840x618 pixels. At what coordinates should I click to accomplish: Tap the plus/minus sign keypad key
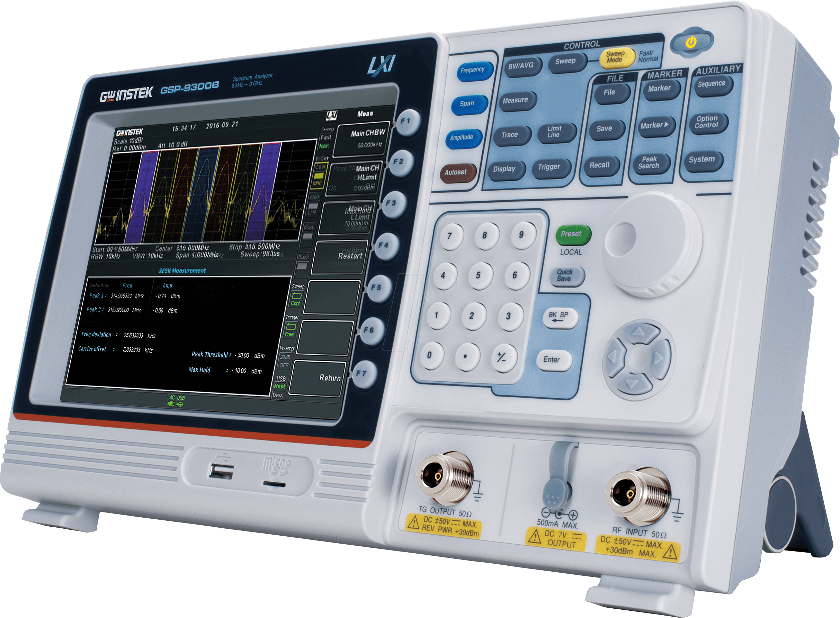[504, 358]
